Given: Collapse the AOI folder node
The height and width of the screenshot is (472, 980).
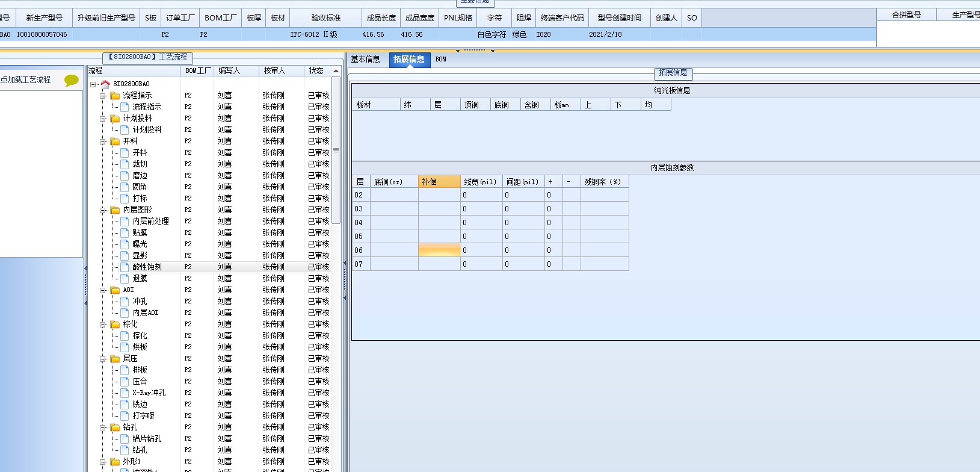Looking at the screenshot, I should tap(103, 290).
